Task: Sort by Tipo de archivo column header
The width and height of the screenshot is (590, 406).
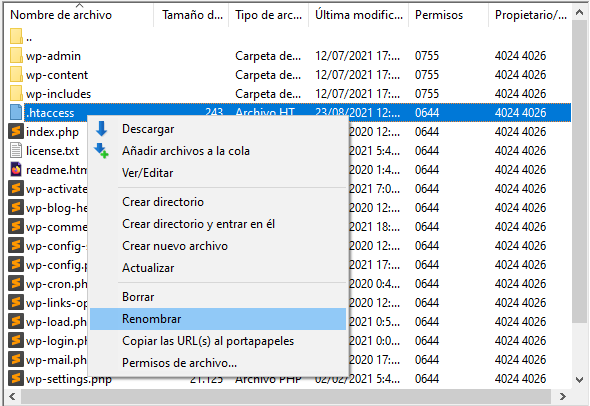Action: pos(268,15)
